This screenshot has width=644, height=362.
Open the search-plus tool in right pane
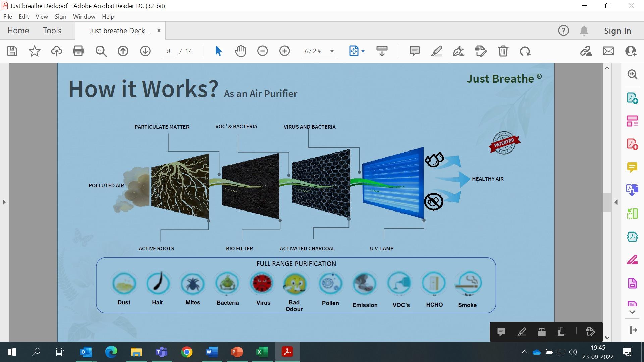pyautogui.click(x=632, y=74)
